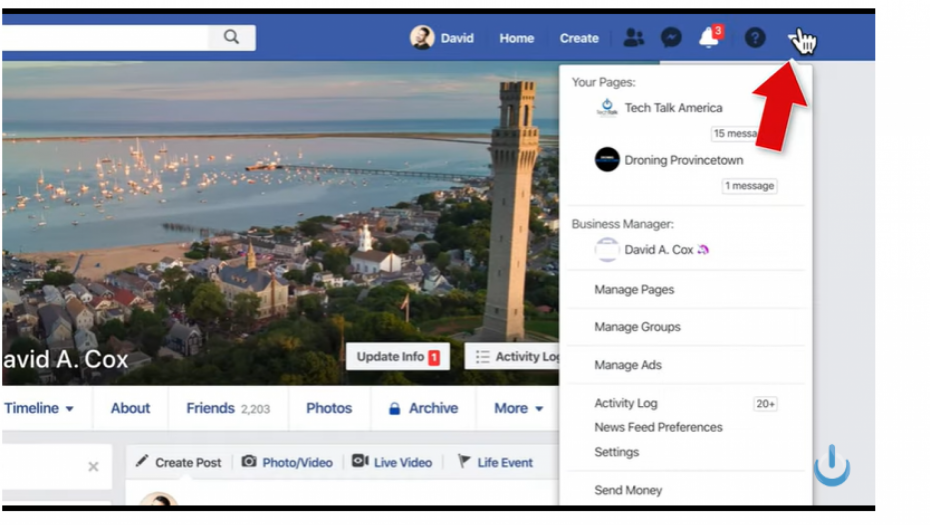The image size is (930, 525).
Task: Open Friend Requests icon in top bar
Action: tap(634, 38)
